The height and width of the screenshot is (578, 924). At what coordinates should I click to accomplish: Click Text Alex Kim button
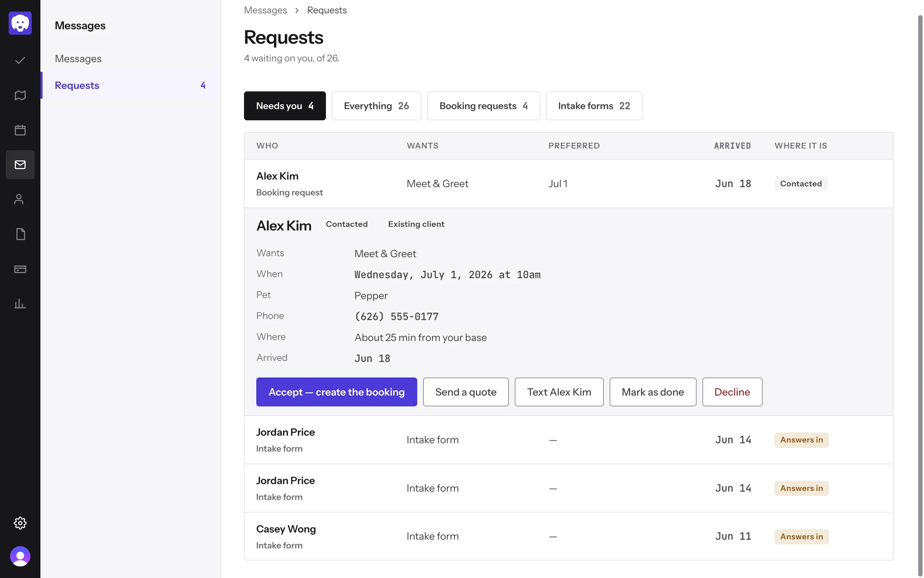click(x=559, y=392)
